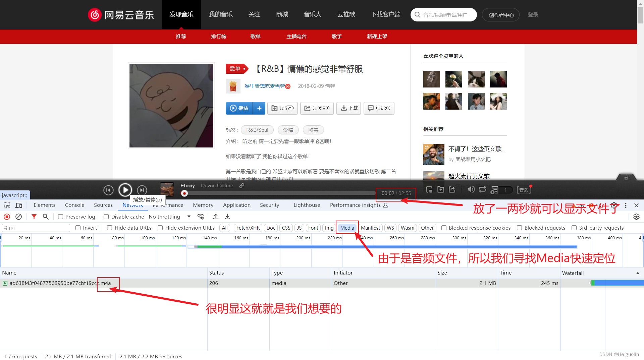Image resolution: width=644 pixels, height=360 pixels.
Task: Play or pause the music player
Action: (125, 190)
